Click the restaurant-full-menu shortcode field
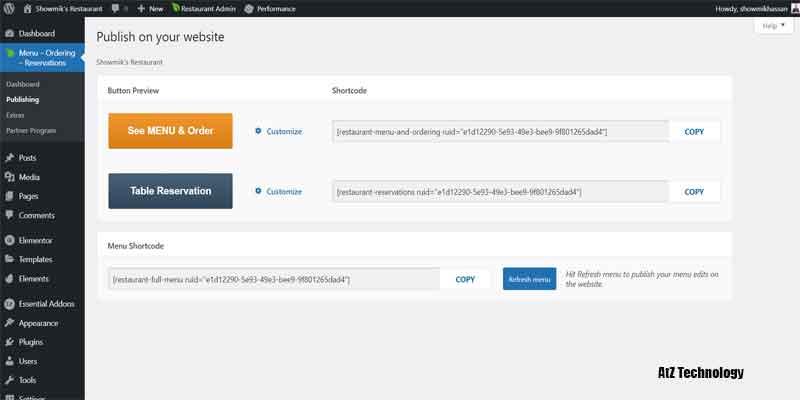 tap(274, 279)
